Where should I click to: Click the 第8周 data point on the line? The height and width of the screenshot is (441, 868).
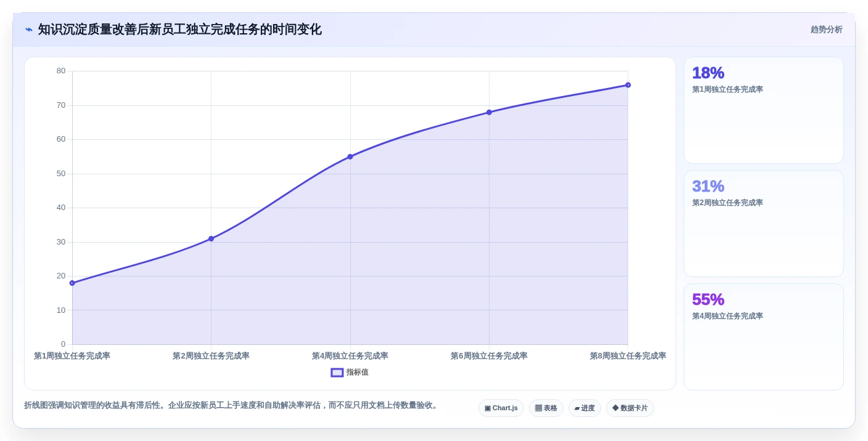pyautogui.click(x=628, y=85)
